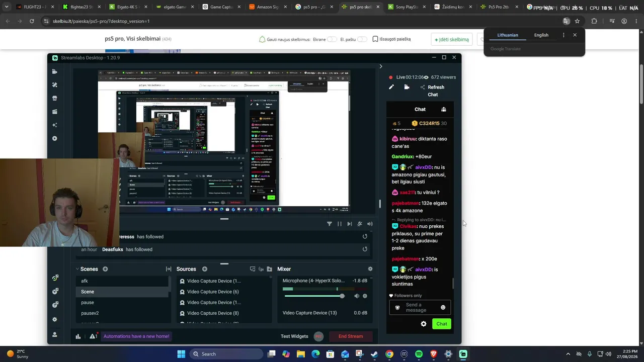Click the Įdėti skelbimą button

(452, 39)
